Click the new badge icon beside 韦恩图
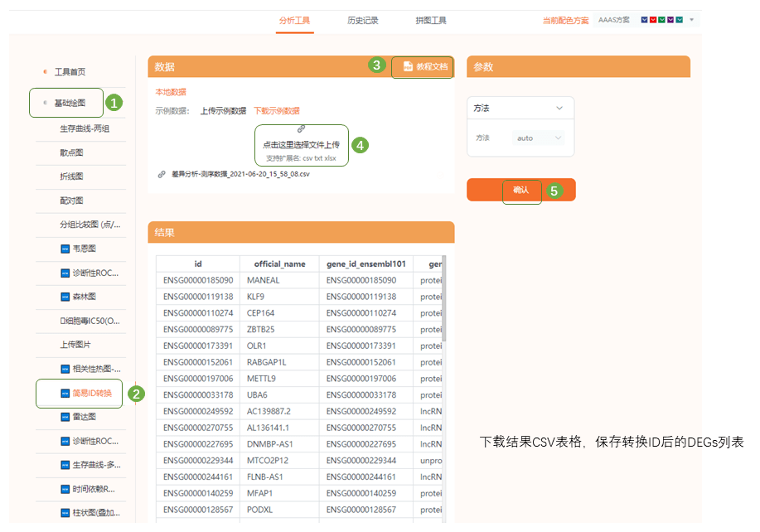760x532 pixels. 65,249
